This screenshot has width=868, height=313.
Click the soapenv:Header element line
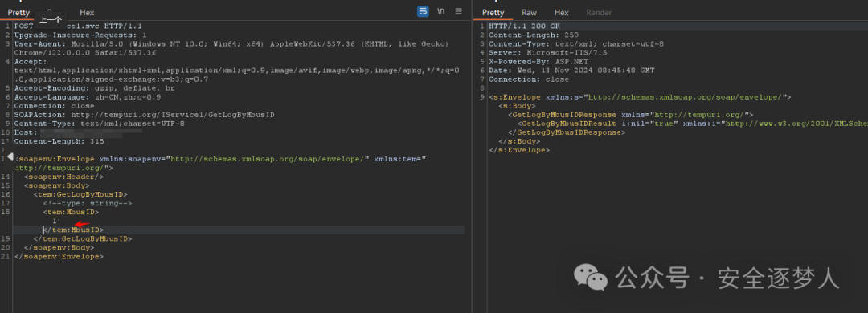(x=63, y=177)
